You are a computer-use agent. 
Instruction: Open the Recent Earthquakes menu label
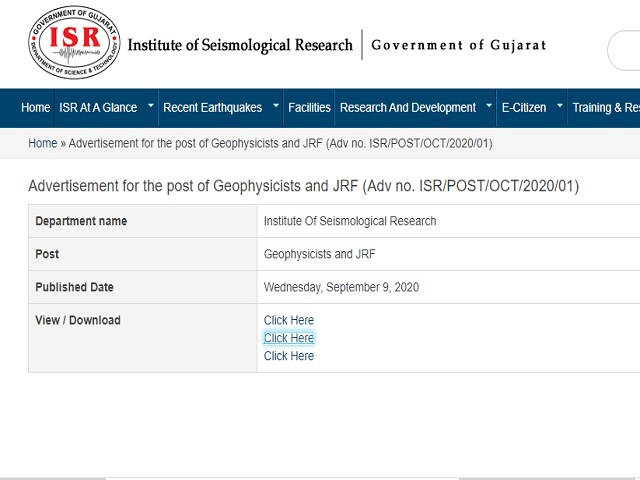[212, 108]
